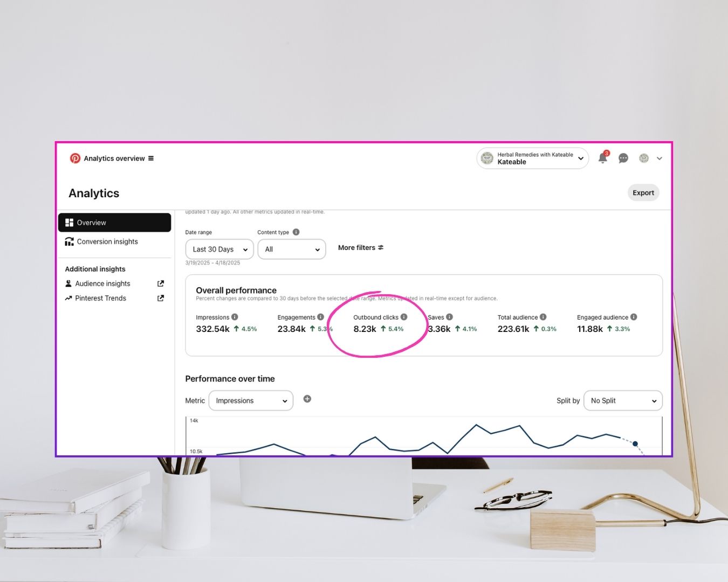Screen dimensions: 728x582
Task: Open the Last 30 Days date range dropdown
Action: click(219, 249)
